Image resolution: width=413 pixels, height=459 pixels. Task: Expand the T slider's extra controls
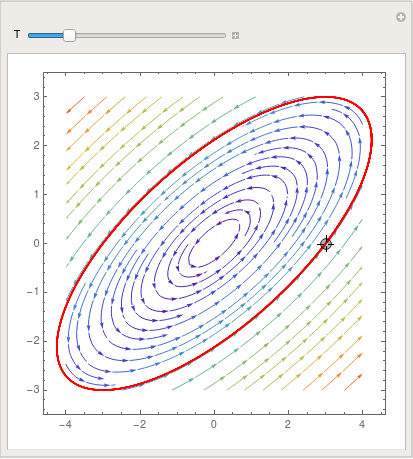point(235,35)
